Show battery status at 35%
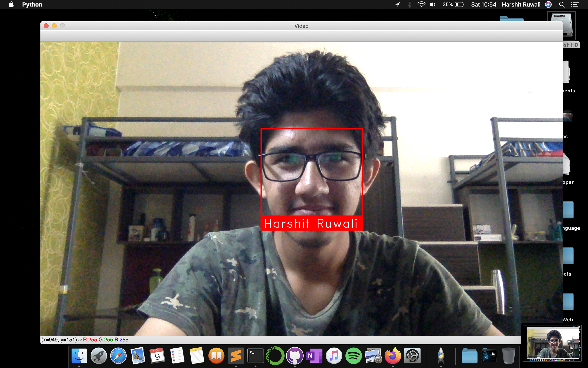The width and height of the screenshot is (588, 368). click(453, 4)
